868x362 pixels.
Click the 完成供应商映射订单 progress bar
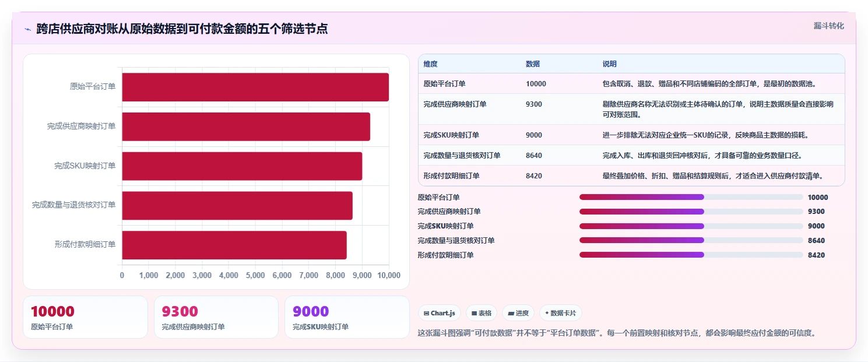pyautogui.click(x=691, y=212)
